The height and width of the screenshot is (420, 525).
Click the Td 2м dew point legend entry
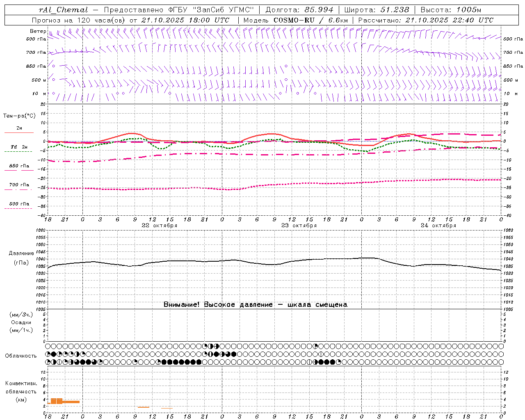pyautogui.click(x=19, y=147)
